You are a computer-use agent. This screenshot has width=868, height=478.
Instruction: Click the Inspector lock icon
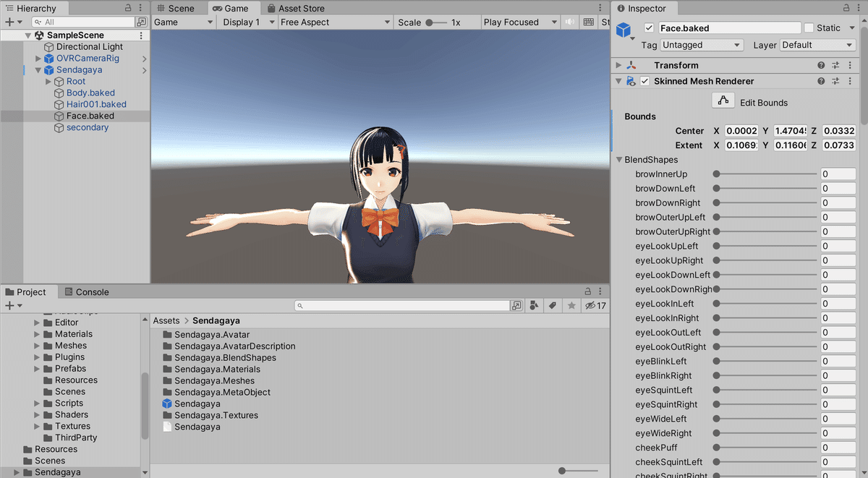click(x=846, y=8)
